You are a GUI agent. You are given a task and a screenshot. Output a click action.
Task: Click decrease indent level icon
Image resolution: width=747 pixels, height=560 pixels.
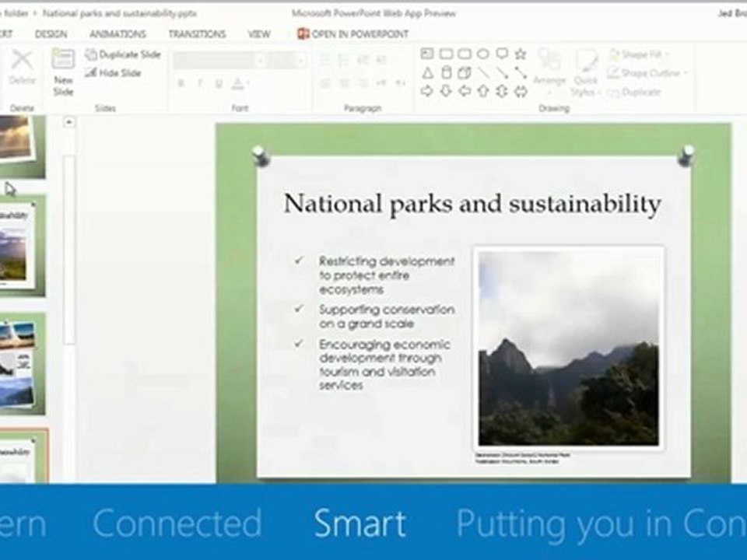[x=362, y=60]
